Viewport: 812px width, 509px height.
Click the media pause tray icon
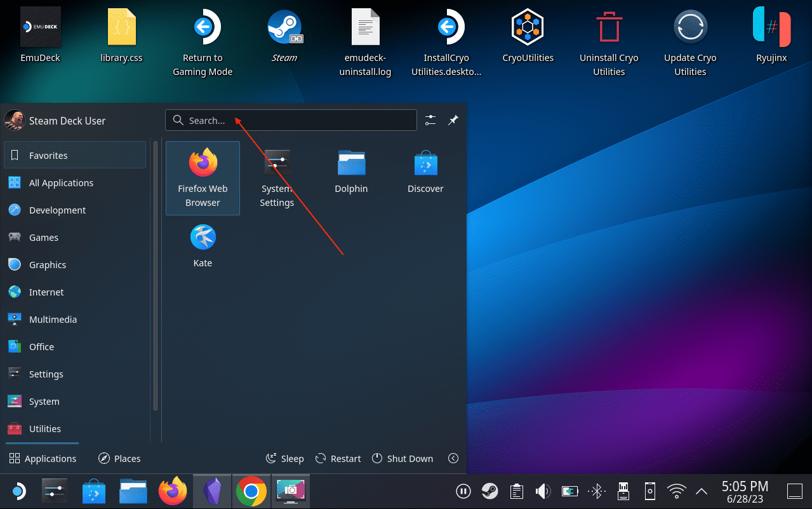click(463, 491)
